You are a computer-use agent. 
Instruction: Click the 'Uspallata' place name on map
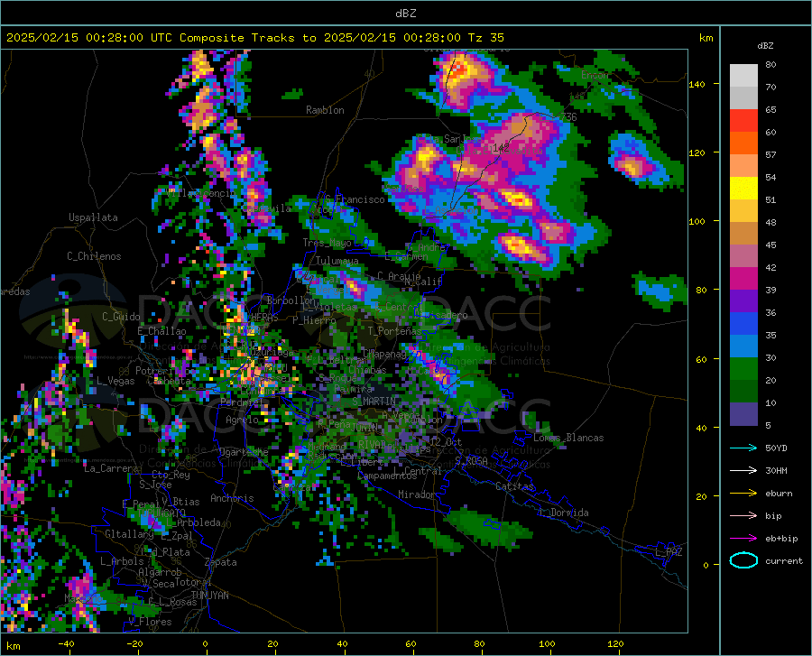(93, 217)
